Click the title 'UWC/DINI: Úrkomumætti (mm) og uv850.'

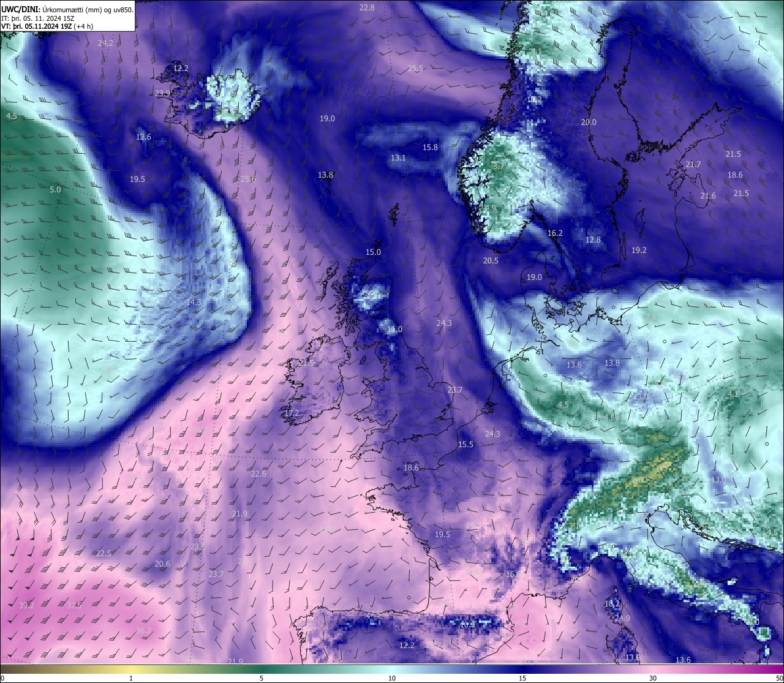pos(67,10)
